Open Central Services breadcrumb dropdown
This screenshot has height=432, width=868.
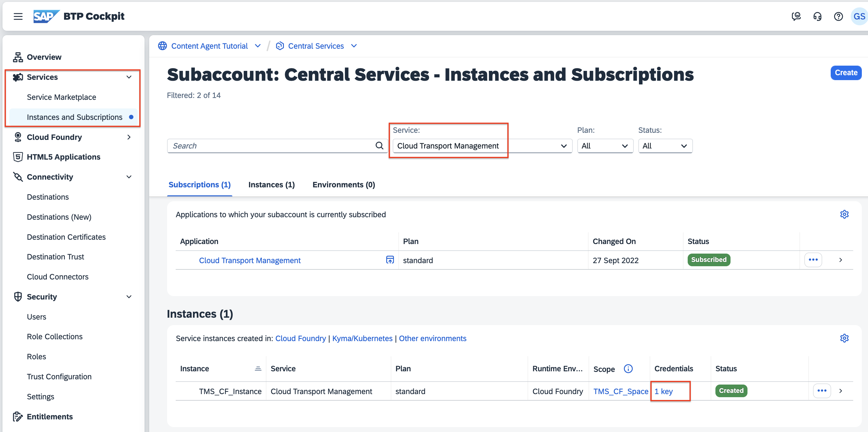[354, 46]
